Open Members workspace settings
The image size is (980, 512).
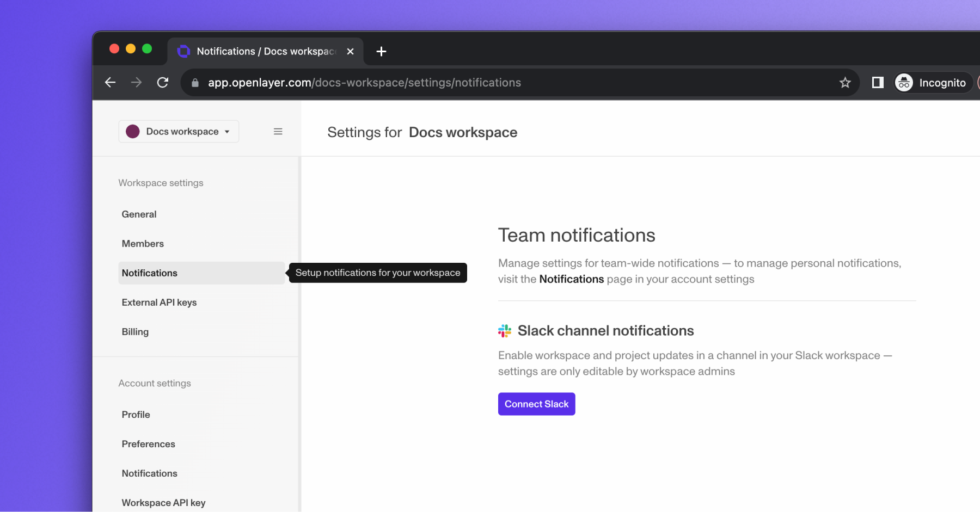tap(201, 244)
